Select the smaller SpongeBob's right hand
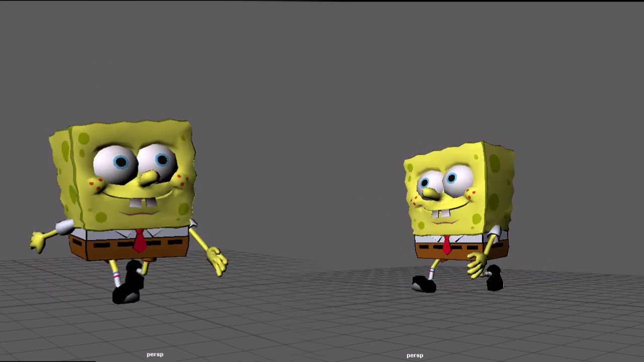Image resolution: width=644 pixels, height=362 pixels. [478, 264]
